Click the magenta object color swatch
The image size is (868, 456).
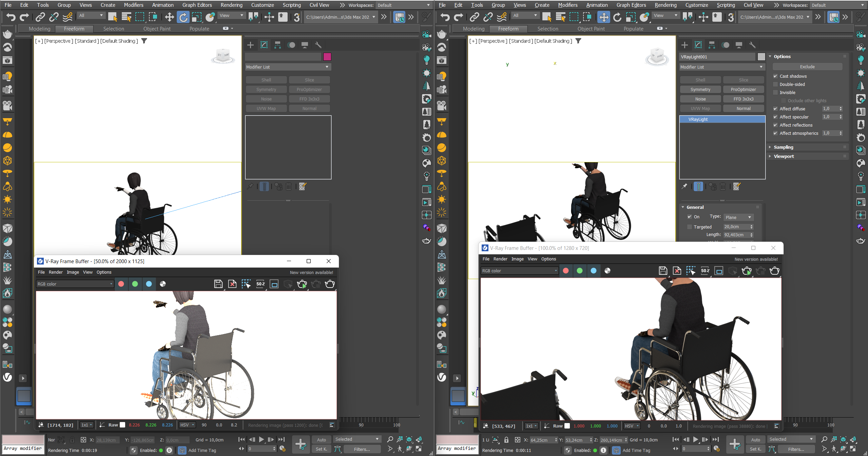(327, 57)
